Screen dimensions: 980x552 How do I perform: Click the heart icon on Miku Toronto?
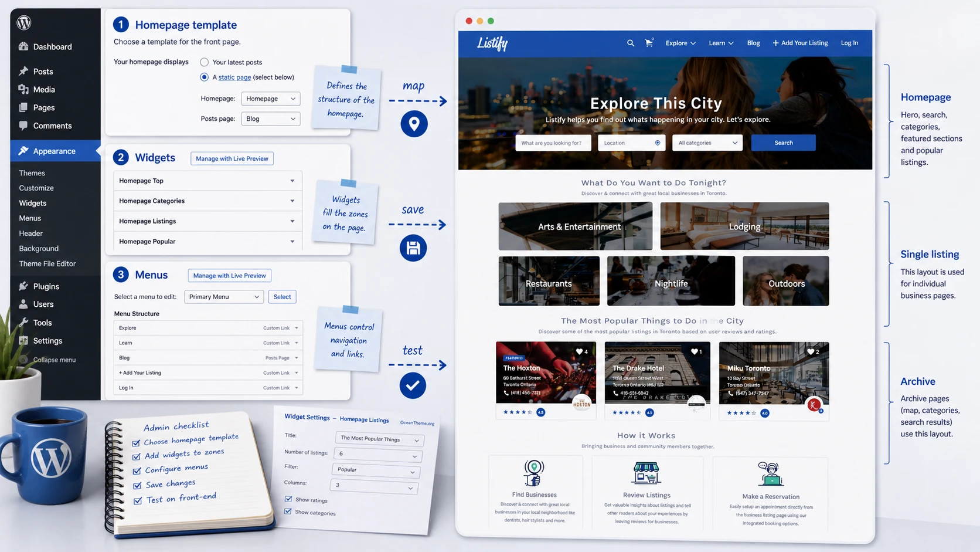point(811,351)
